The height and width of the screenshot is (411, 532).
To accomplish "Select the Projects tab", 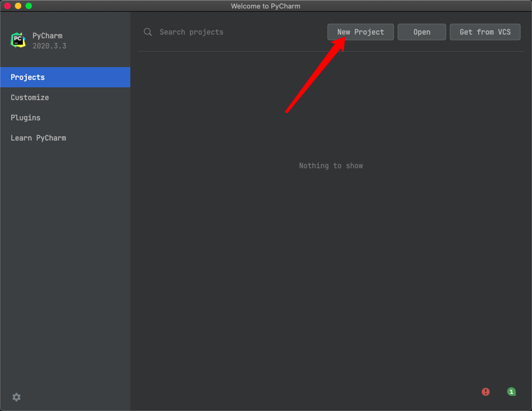I will (x=65, y=77).
